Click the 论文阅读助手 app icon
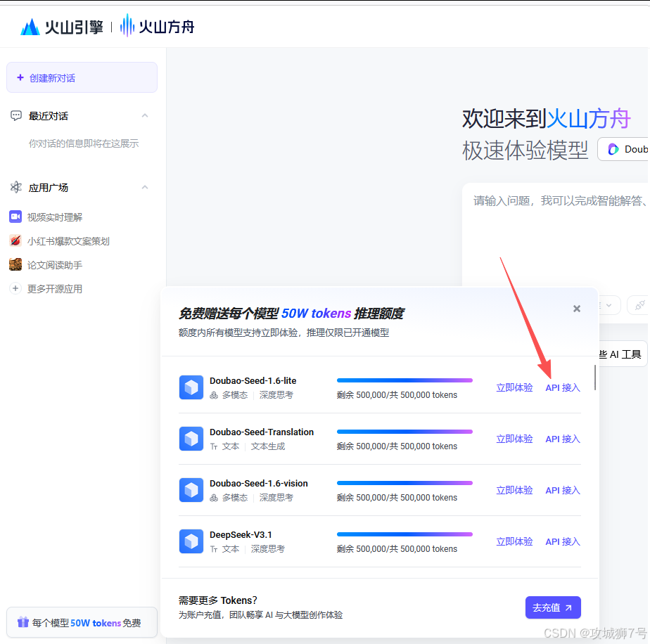This screenshot has width=650, height=644. point(15,264)
